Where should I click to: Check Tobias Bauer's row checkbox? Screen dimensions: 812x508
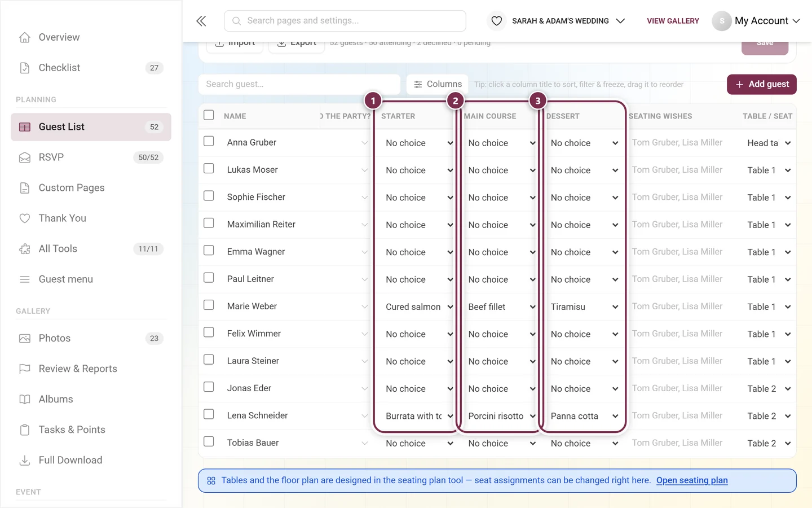click(x=209, y=441)
